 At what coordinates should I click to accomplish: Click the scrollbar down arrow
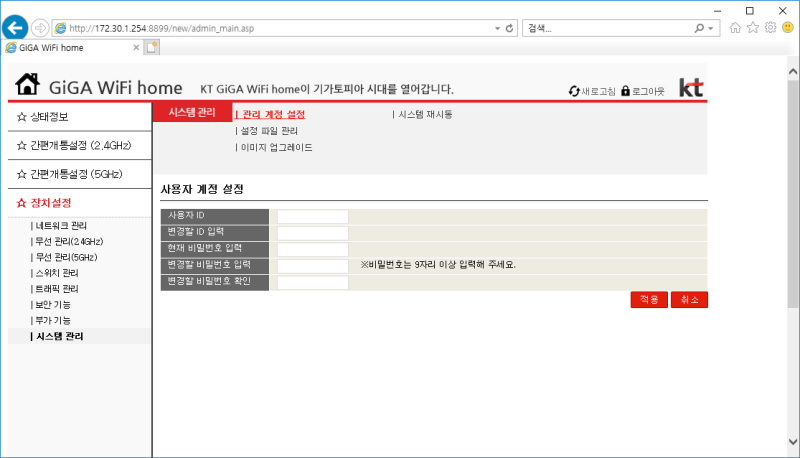tap(793, 442)
